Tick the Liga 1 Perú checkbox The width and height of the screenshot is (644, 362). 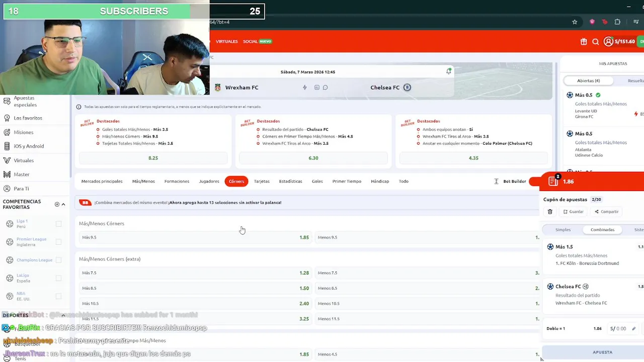(58, 224)
